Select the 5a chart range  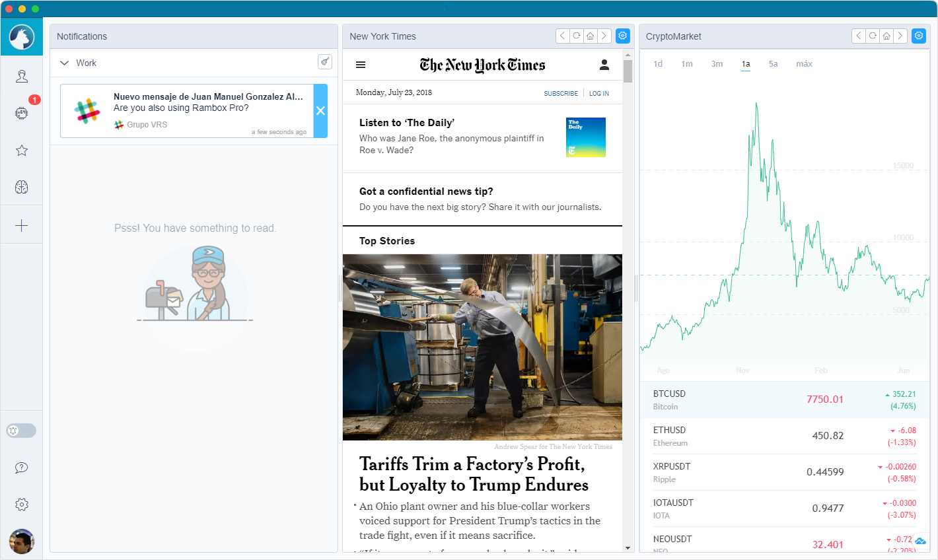(774, 64)
